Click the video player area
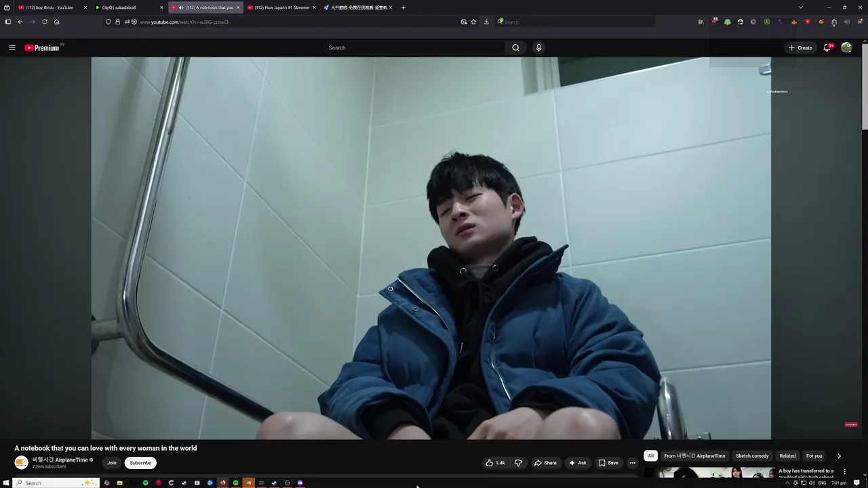868x488 pixels. (x=431, y=248)
